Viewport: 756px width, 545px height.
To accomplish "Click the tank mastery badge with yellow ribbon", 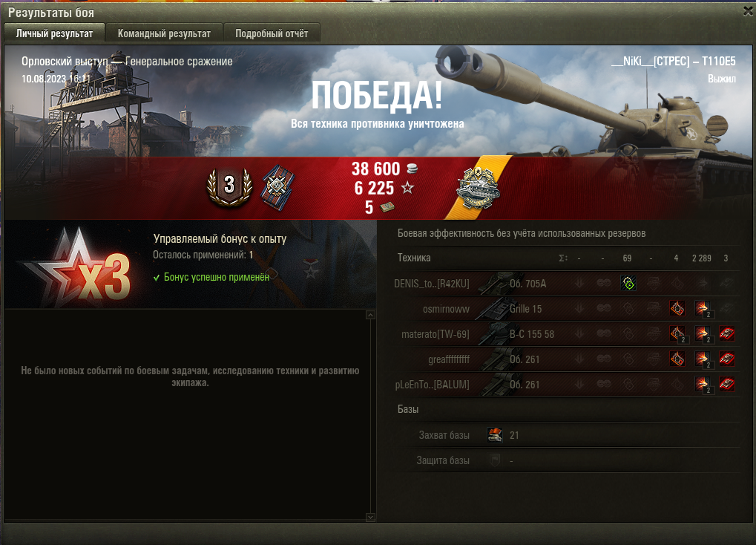I will pos(478,189).
